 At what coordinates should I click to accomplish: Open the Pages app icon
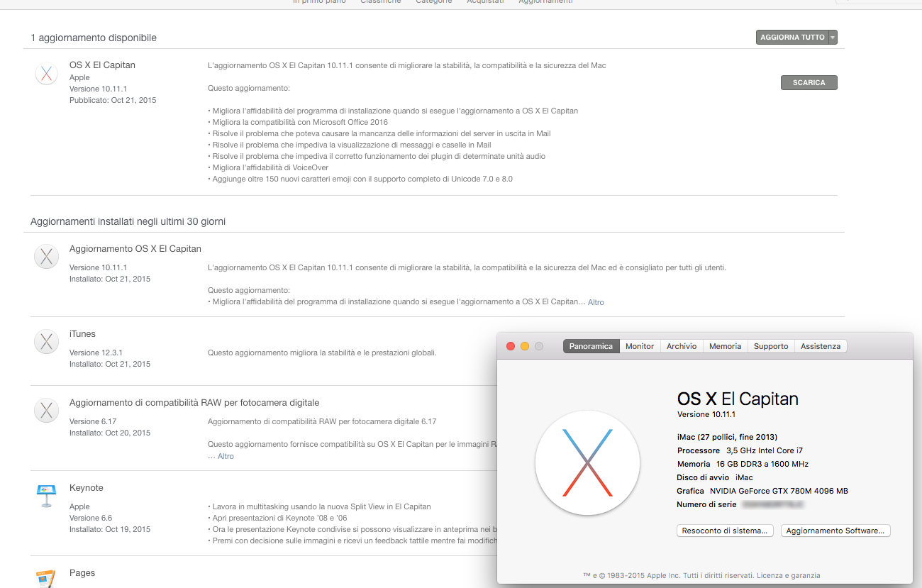(x=46, y=578)
